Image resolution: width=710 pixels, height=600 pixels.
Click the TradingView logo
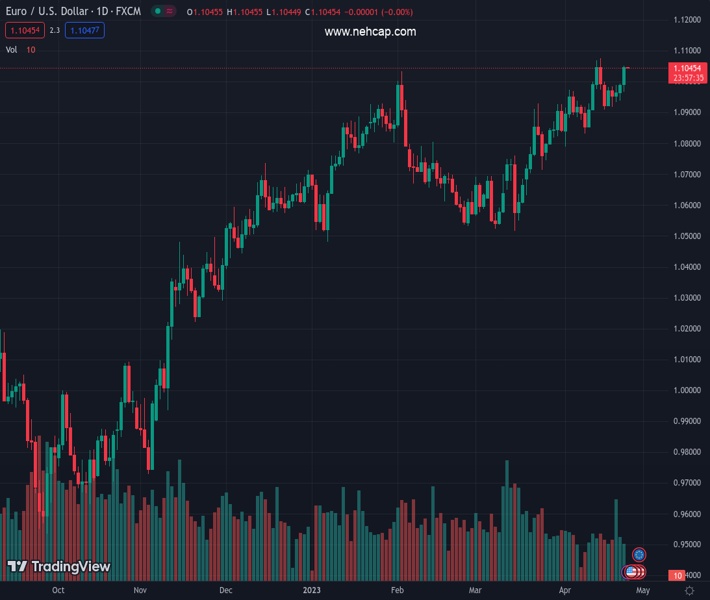point(58,567)
